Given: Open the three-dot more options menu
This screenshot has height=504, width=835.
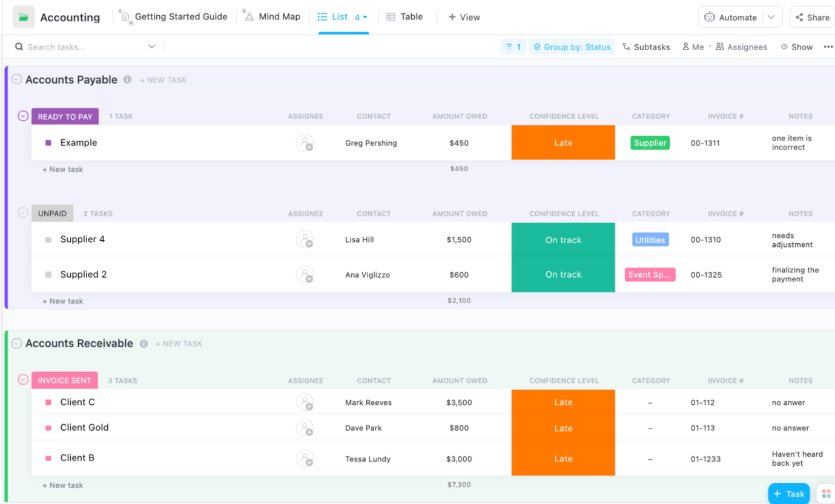Looking at the screenshot, I should pos(828,47).
